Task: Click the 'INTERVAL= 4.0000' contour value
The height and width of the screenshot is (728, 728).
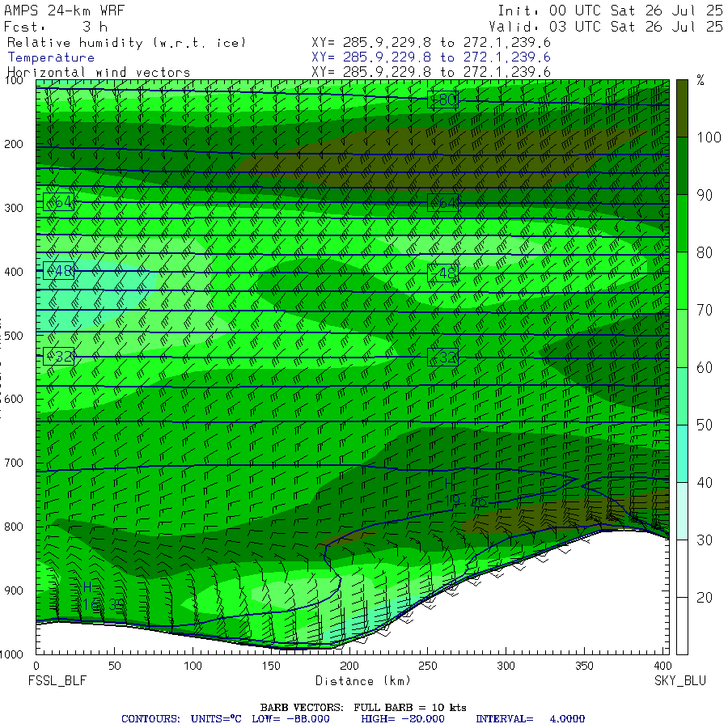Action: [x=530, y=719]
